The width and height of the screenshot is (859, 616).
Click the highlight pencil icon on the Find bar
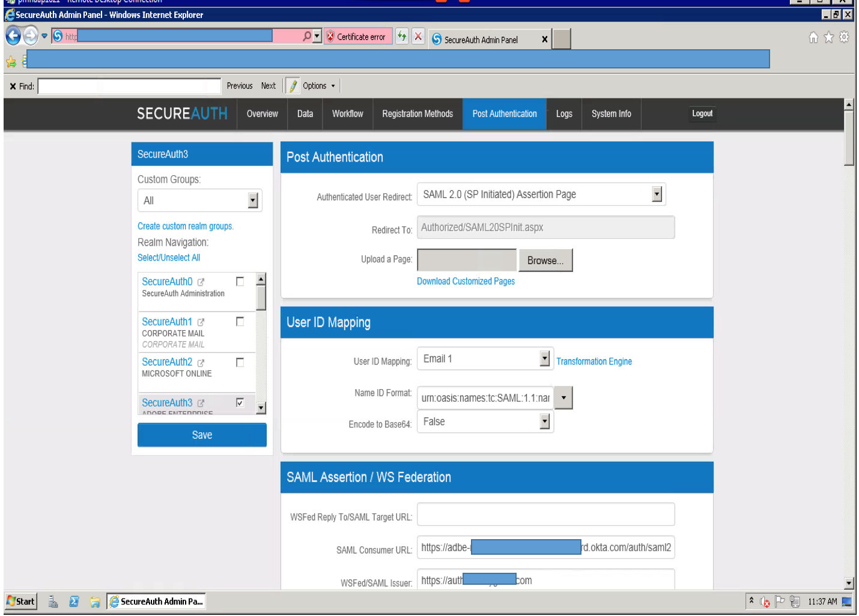point(293,85)
